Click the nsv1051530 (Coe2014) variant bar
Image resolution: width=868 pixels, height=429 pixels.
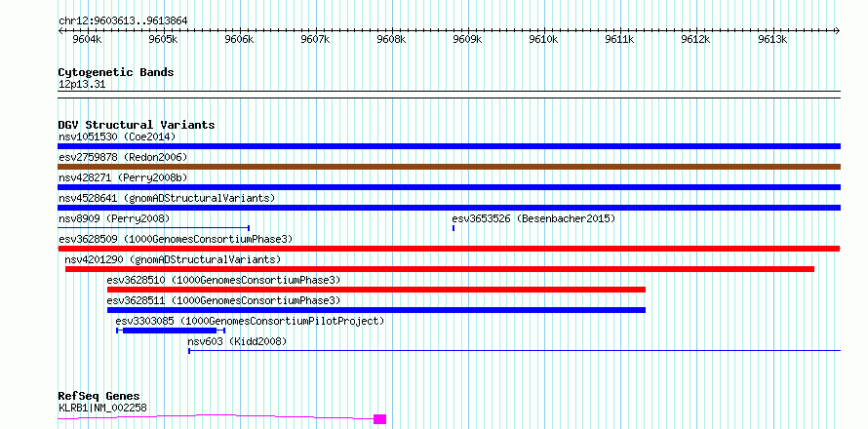pyautogui.click(x=449, y=146)
